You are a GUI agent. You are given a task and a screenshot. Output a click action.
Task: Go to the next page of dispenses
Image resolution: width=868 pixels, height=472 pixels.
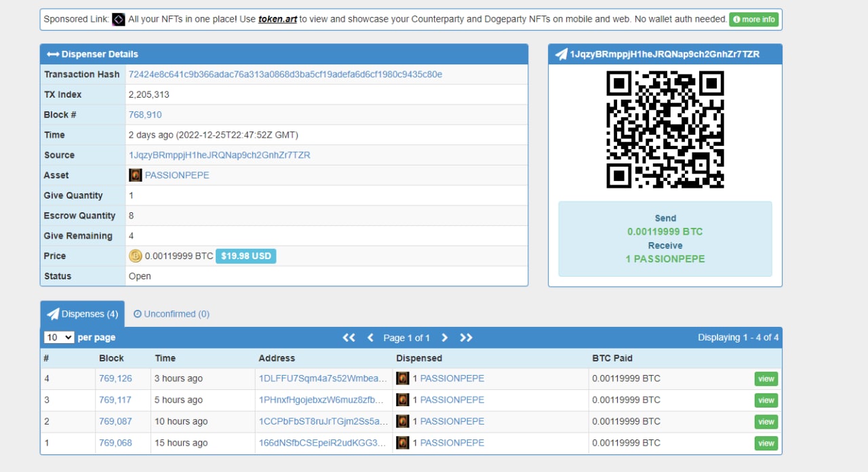[x=445, y=338]
